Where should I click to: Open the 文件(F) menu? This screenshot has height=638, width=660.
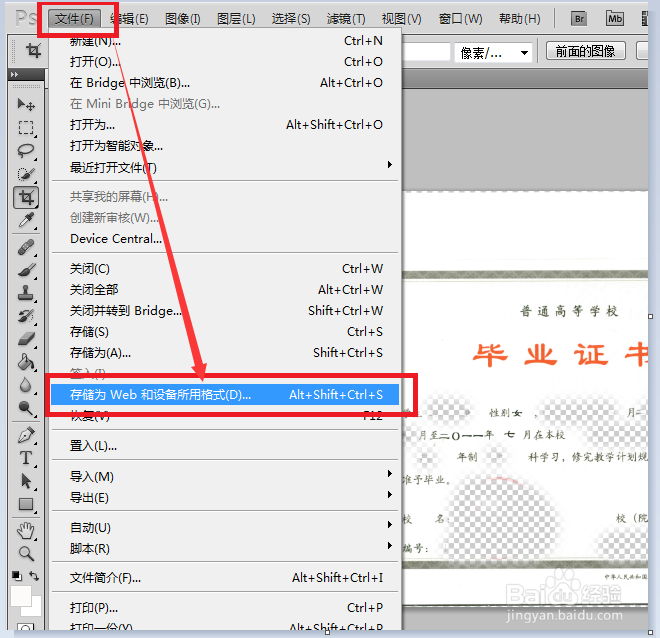75,19
